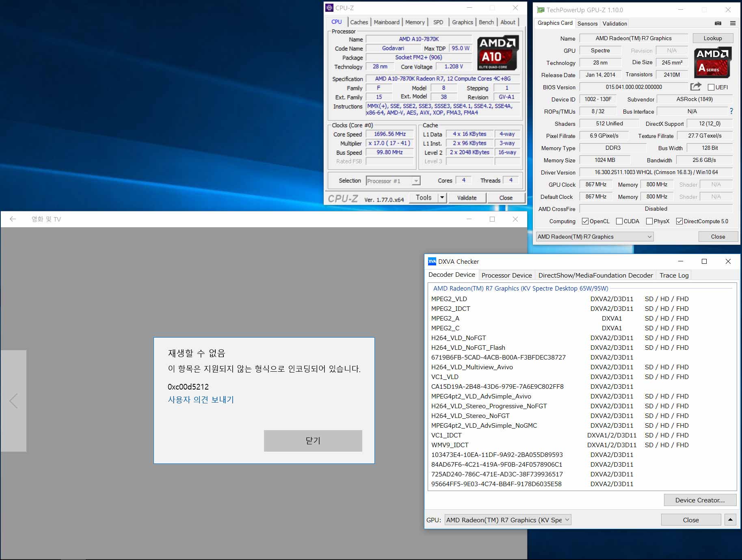The height and width of the screenshot is (560, 742).
Task: Open the Sensors tab in GPU-Z
Action: pos(587,24)
